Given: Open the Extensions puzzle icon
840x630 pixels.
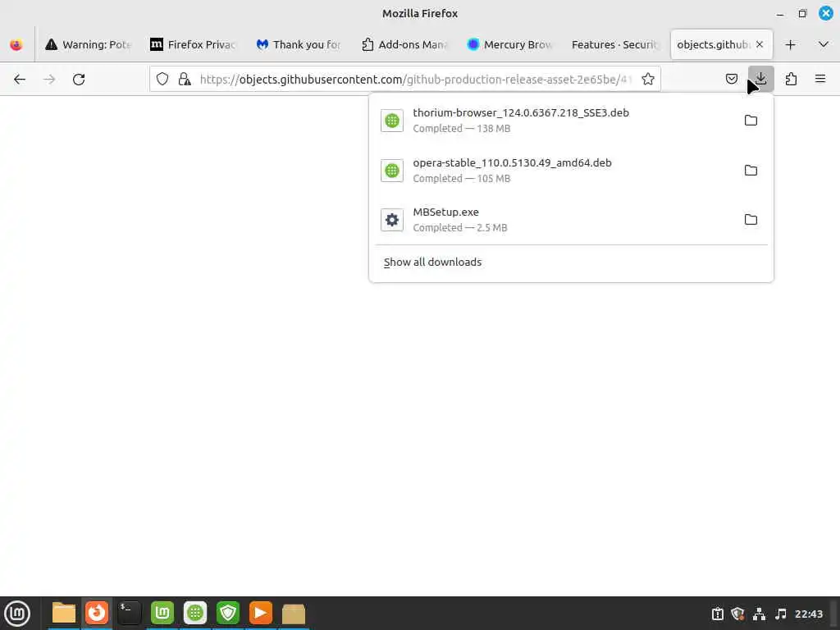Looking at the screenshot, I should coord(791,80).
